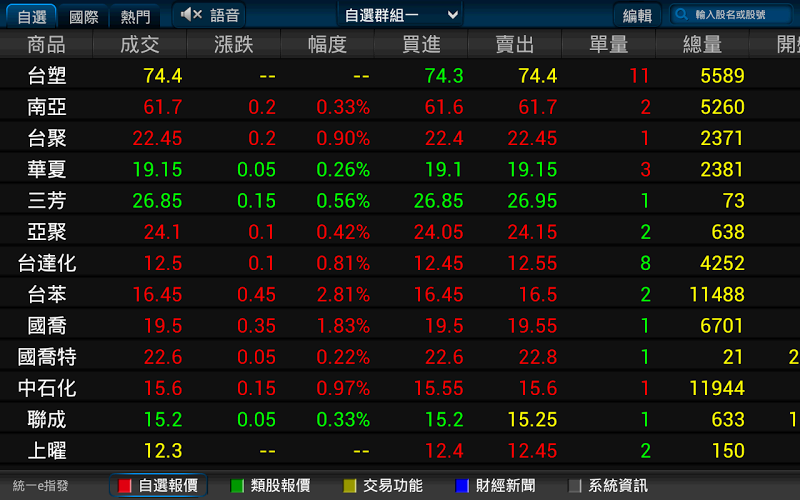This screenshot has height=500, width=800.
Task: Click the 賣出 column header
Action: (514, 44)
